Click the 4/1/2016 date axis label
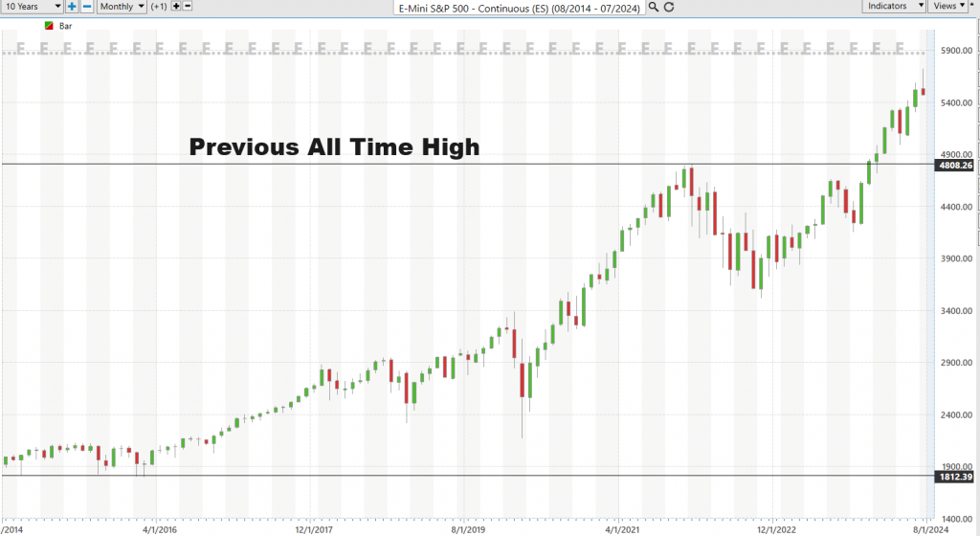 [160, 529]
